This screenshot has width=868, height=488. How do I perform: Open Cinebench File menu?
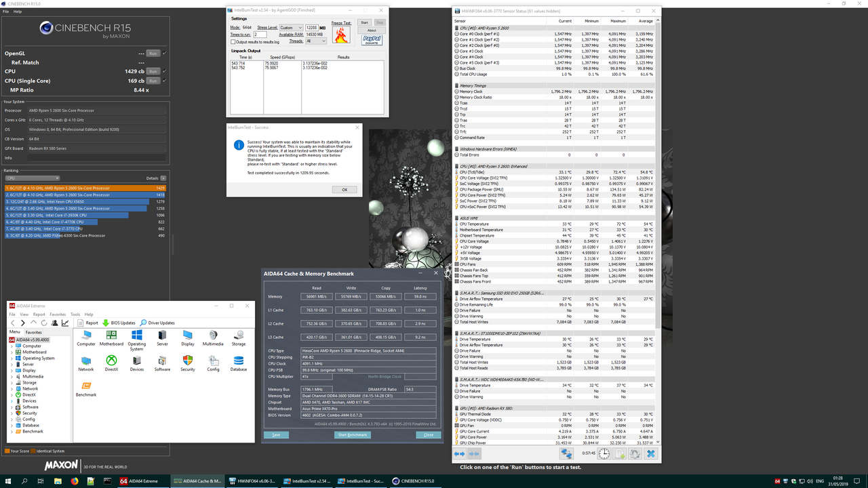pos(6,12)
